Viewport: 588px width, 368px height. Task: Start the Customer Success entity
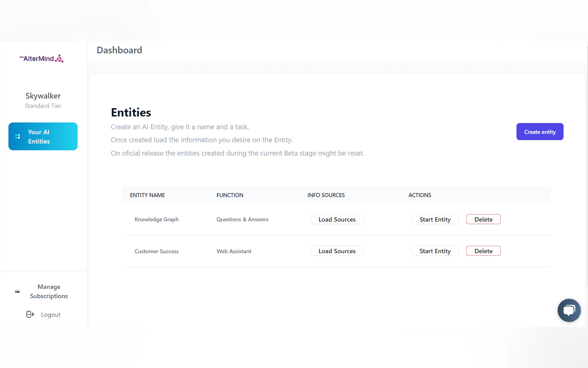435,251
